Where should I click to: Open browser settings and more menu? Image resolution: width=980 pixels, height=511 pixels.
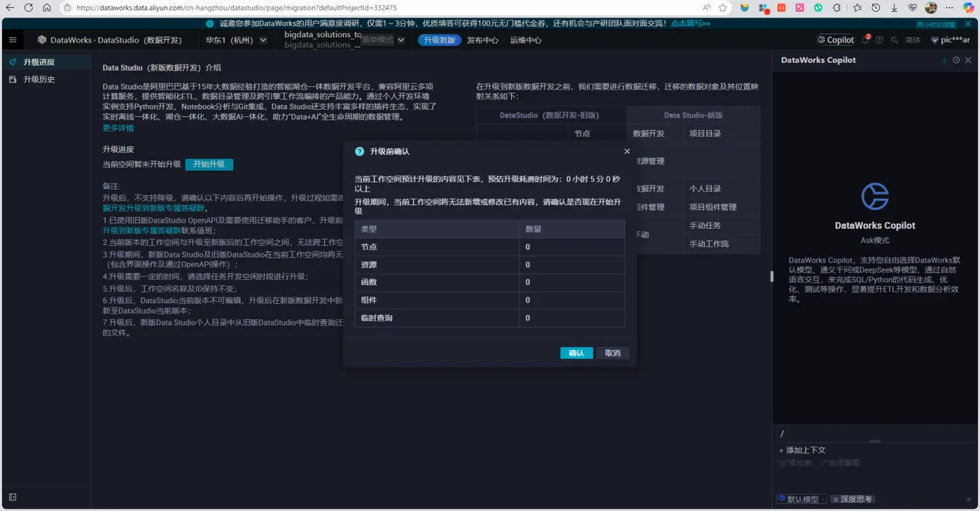[x=950, y=8]
